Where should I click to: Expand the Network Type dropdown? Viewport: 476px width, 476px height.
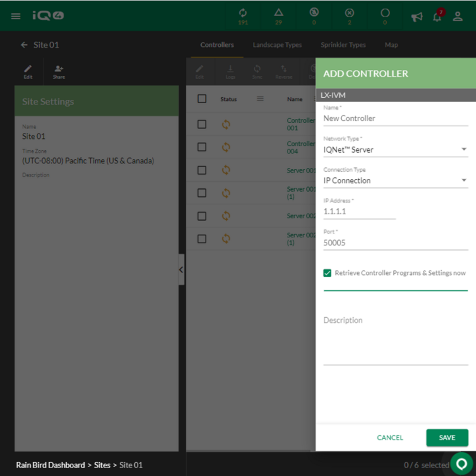click(396, 150)
